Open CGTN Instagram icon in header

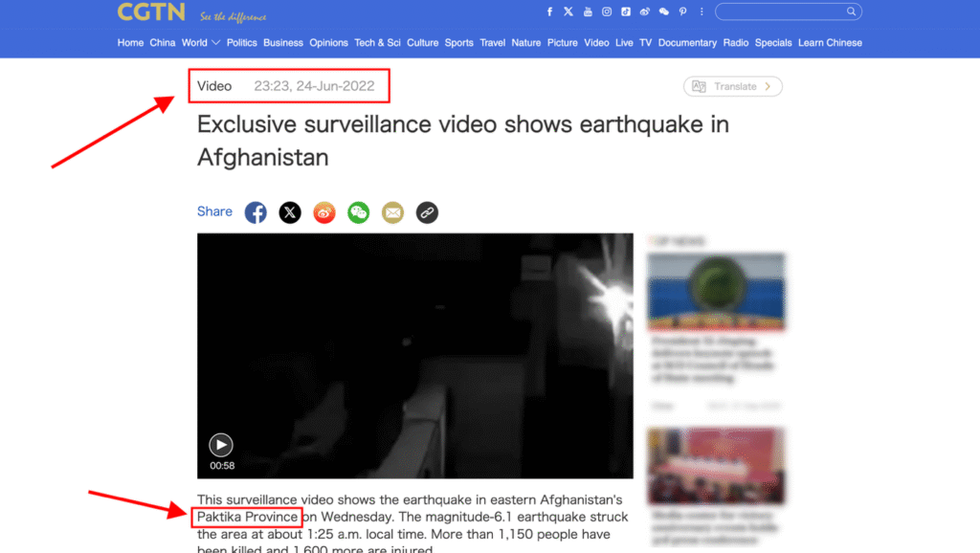(606, 11)
